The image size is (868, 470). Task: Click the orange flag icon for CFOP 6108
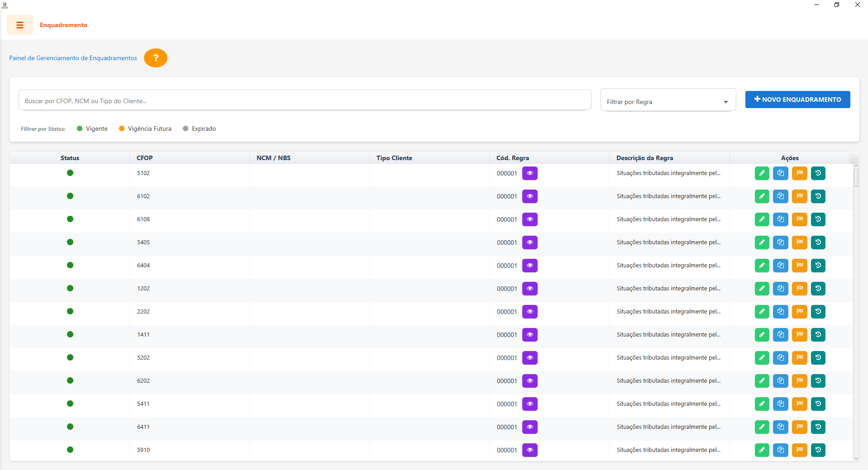click(x=800, y=219)
